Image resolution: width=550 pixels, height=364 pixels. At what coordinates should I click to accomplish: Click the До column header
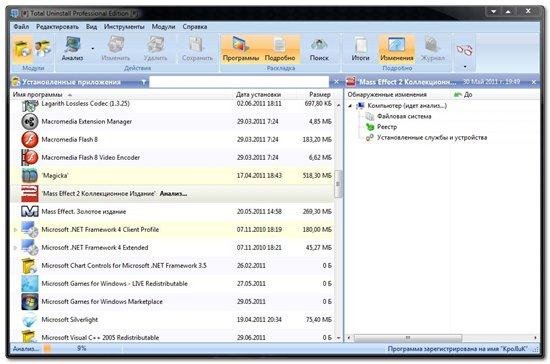[x=468, y=95]
